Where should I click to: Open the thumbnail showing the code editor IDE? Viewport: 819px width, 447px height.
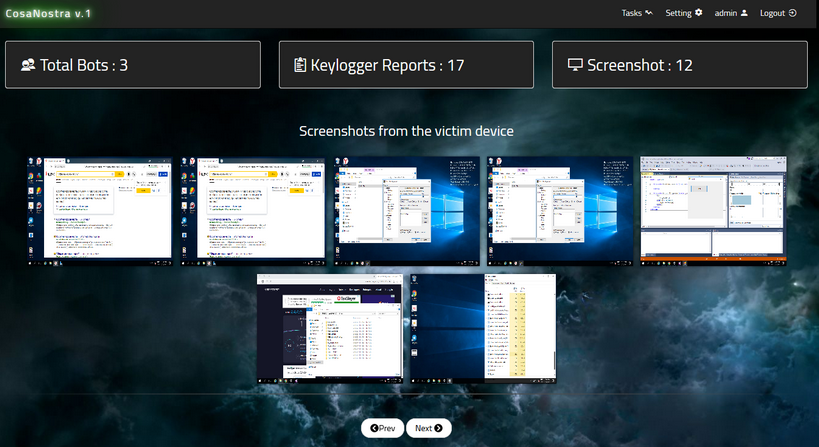pyautogui.click(x=713, y=210)
